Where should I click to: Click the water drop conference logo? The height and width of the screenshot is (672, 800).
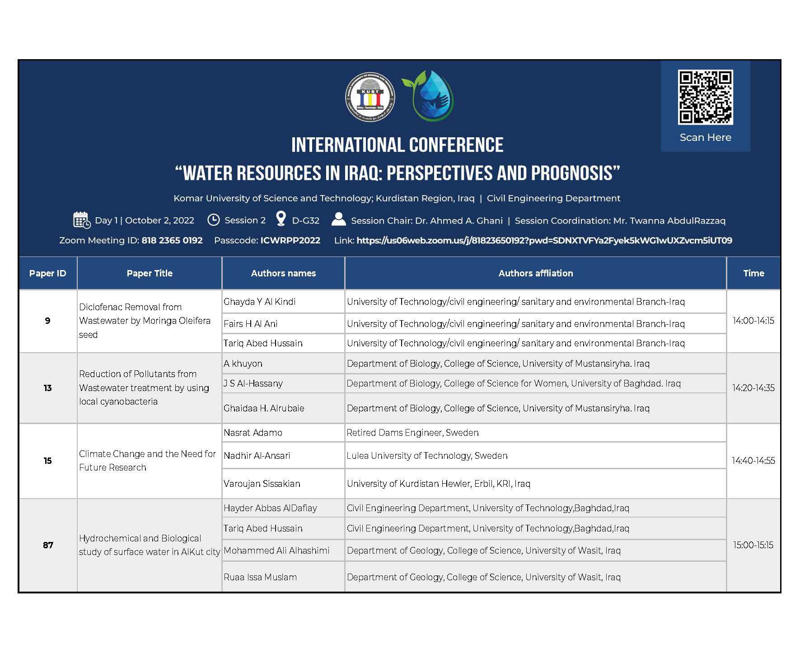[x=428, y=96]
